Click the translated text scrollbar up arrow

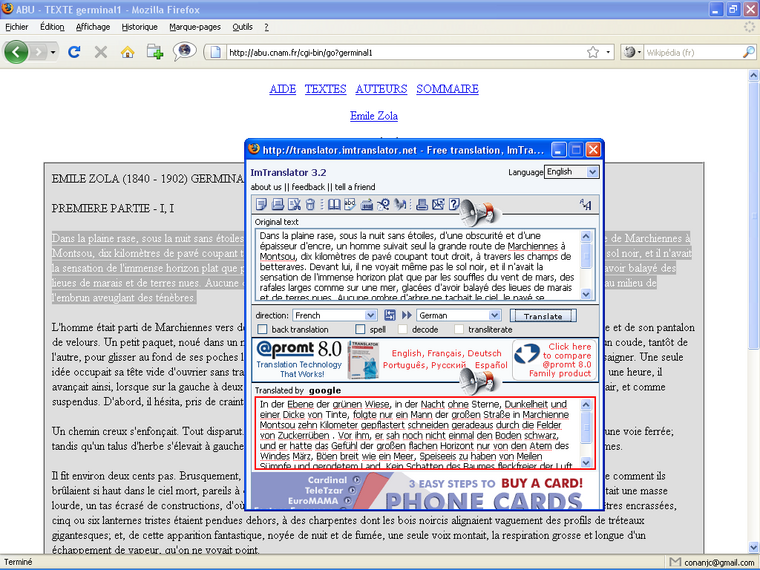pos(586,404)
